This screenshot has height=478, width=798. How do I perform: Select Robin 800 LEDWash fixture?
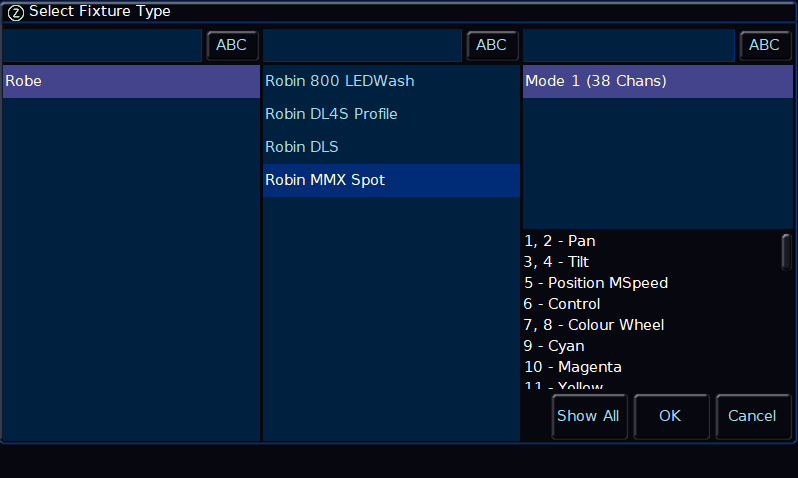(x=391, y=81)
